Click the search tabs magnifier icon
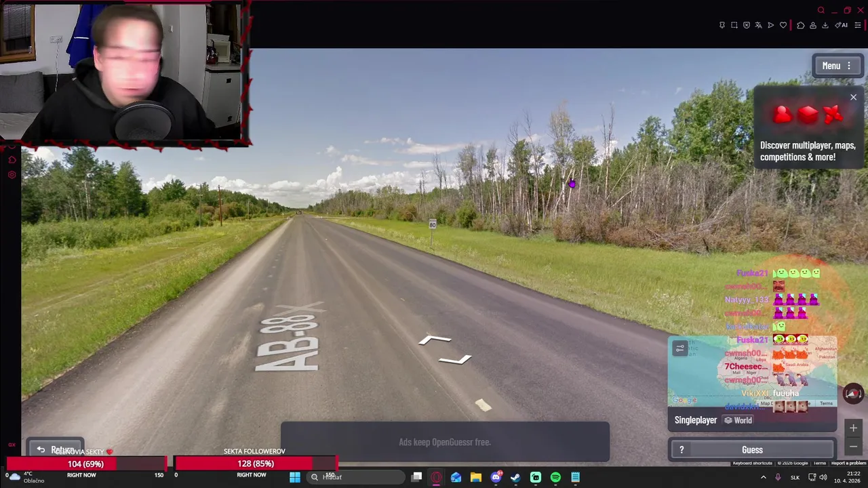Image resolution: width=868 pixels, height=488 pixels. click(821, 10)
